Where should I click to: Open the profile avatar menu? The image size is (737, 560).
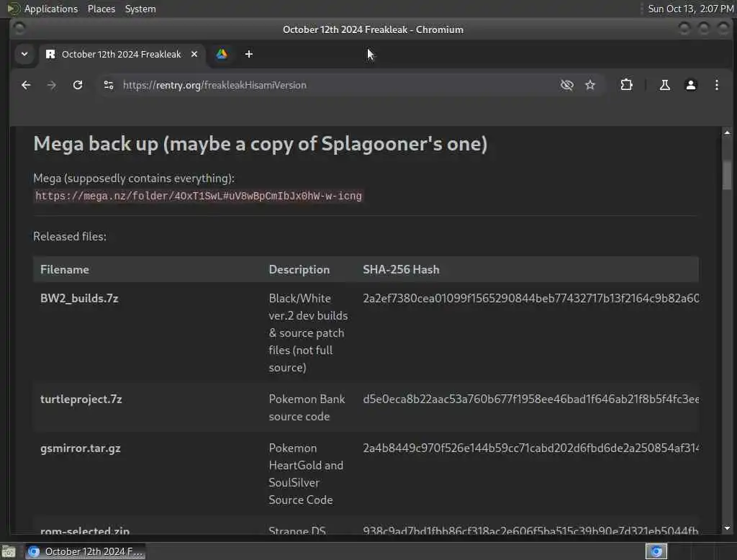[x=690, y=85]
